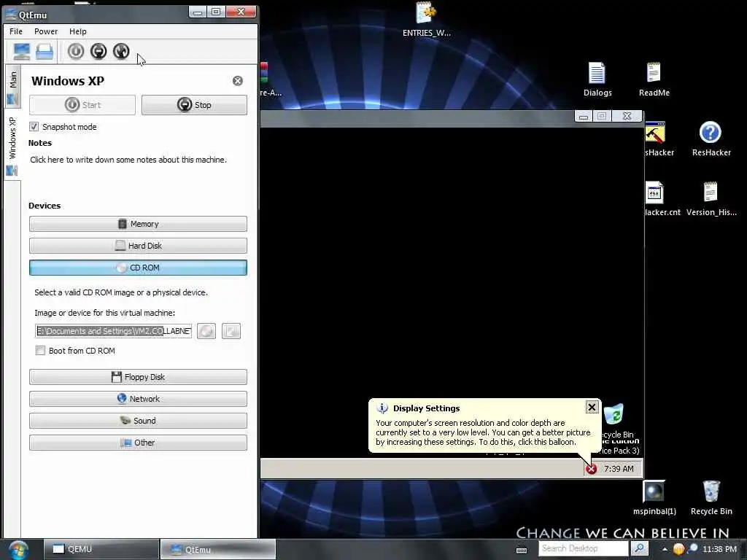
Task: Click the select physical CD drive icon
Action: 206,331
